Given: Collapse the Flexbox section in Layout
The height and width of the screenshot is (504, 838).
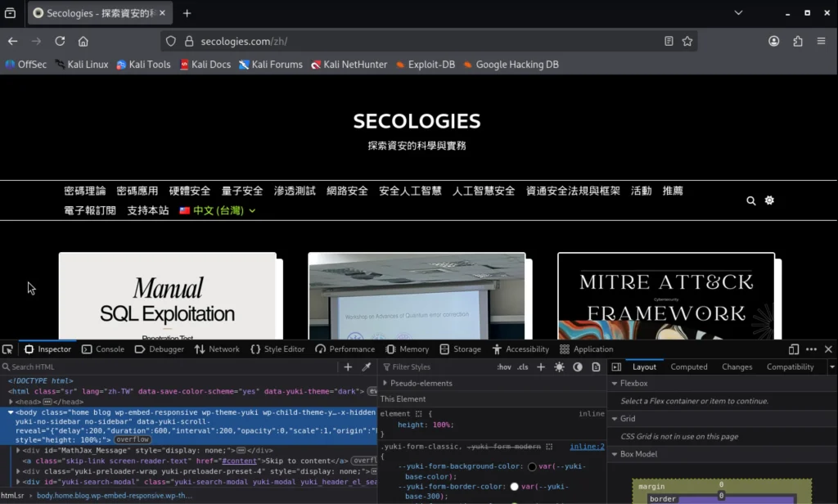Looking at the screenshot, I should pyautogui.click(x=633, y=383).
